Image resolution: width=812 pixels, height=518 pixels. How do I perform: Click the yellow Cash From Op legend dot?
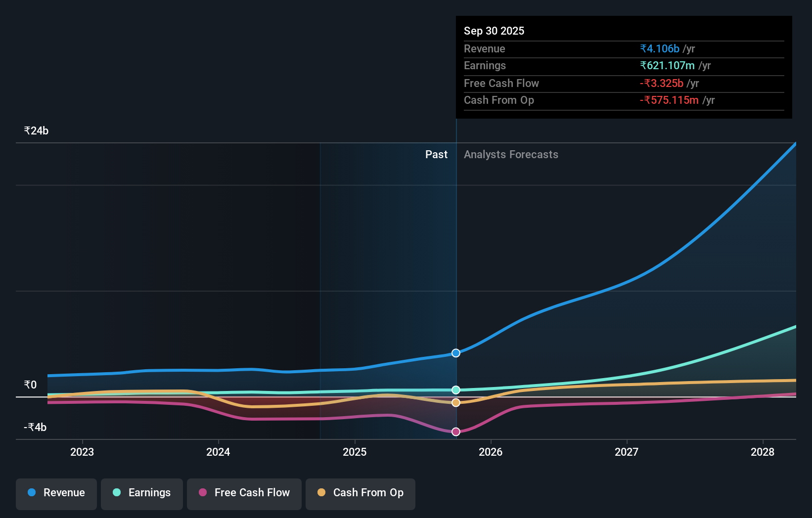(x=322, y=492)
